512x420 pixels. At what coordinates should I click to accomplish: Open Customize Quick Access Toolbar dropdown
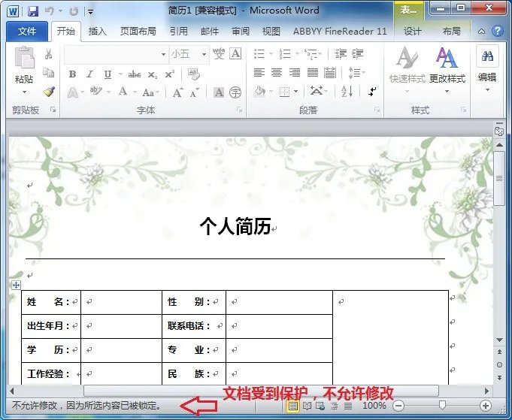(x=90, y=13)
